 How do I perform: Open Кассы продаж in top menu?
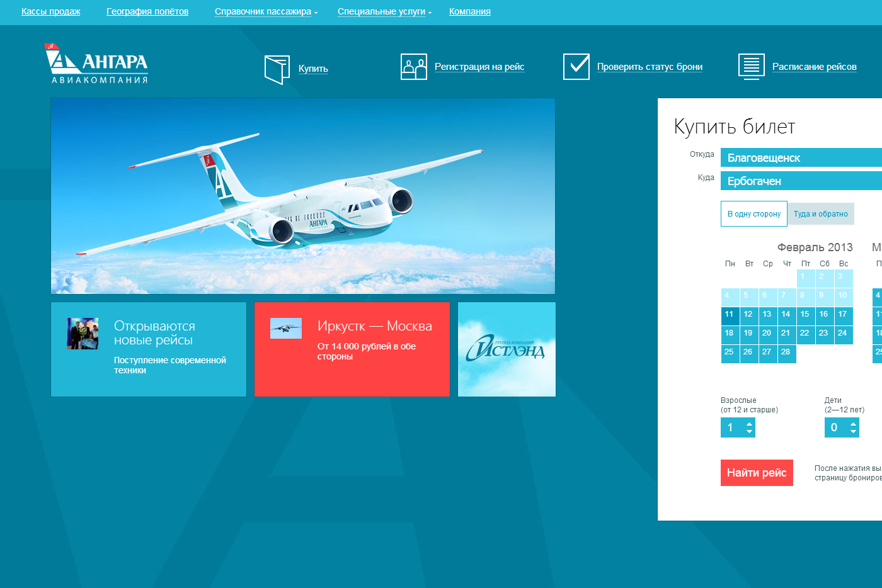[x=51, y=12]
